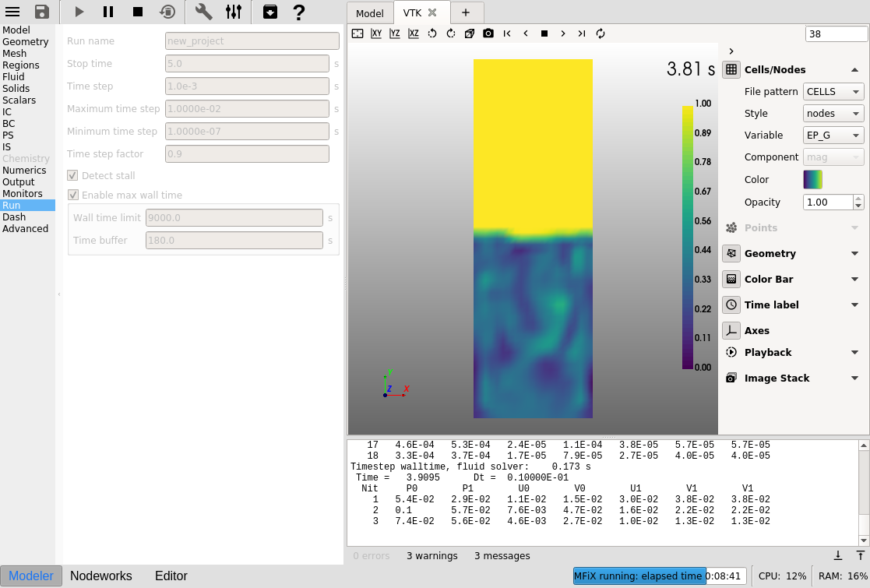The height and width of the screenshot is (588, 870).
Task: Expand the Image Stack section
Action: [x=854, y=379]
